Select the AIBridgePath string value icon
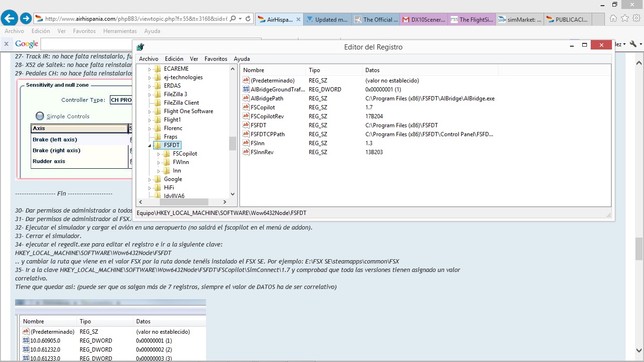 coord(246,99)
